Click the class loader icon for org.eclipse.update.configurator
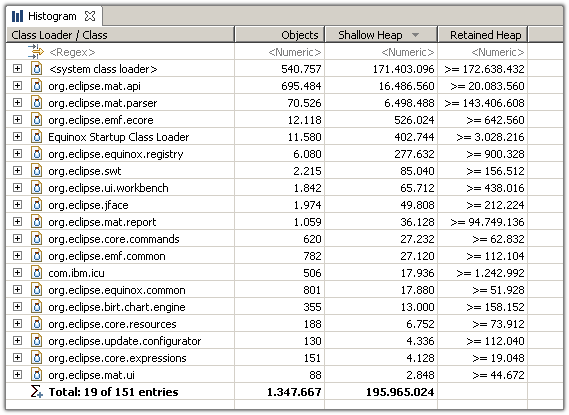Viewport: 569px width, 415px height. point(36,341)
